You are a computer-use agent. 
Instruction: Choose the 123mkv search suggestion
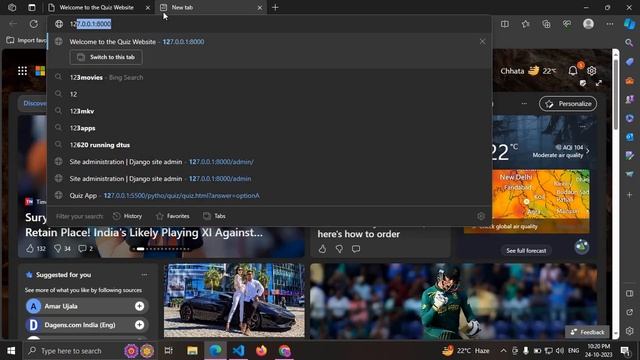click(269, 111)
